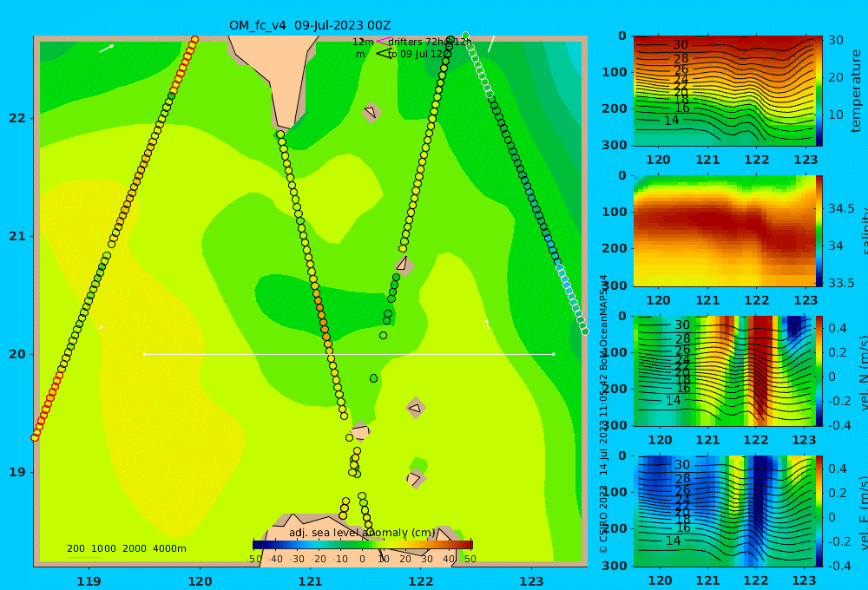This screenshot has width=868, height=590.
Task: Click the -50 tick on the sea level colorbar
Action: [x=254, y=559]
